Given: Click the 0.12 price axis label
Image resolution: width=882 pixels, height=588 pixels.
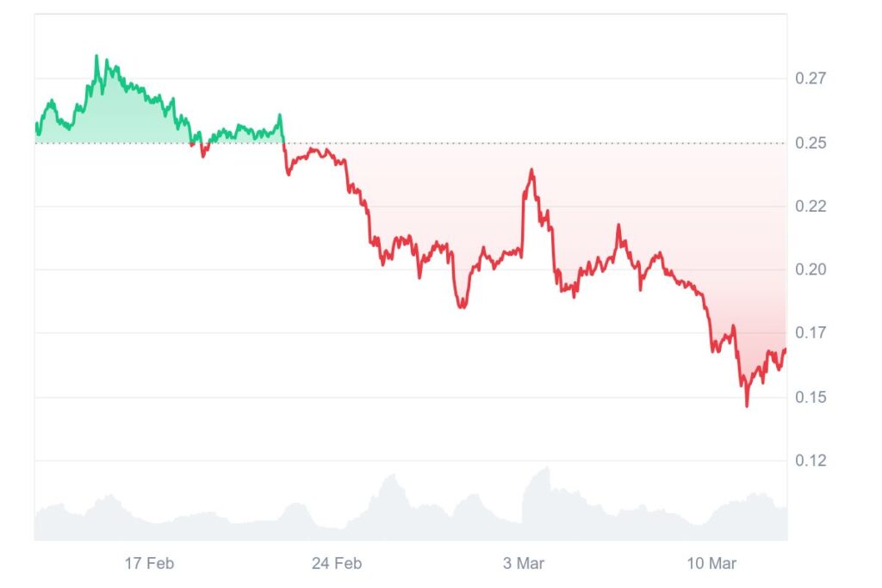Looking at the screenshot, I should [x=811, y=461].
